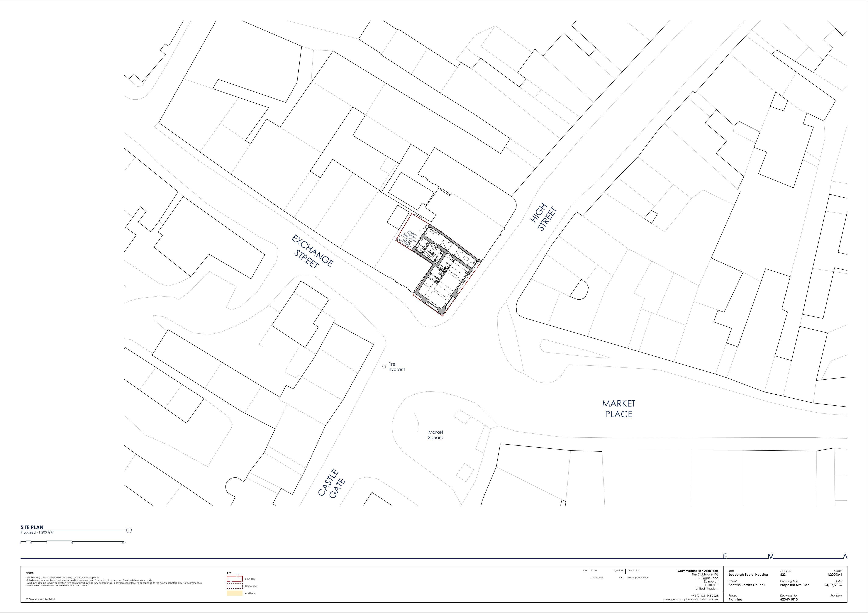Click the north arrow compass symbol

coord(129,530)
